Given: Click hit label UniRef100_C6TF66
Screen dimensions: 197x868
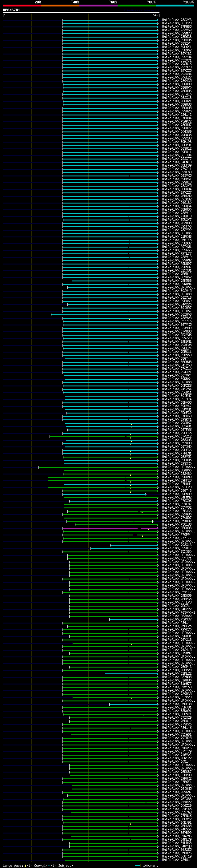Looking at the screenshot, I should (x=177, y=430).
